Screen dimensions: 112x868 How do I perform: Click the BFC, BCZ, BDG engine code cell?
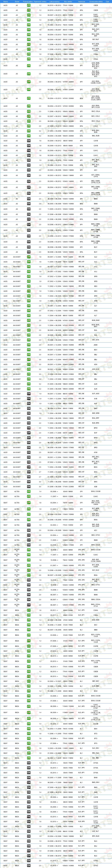tap(96, 462)
